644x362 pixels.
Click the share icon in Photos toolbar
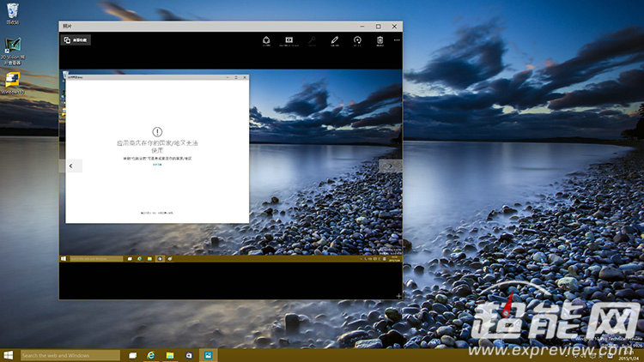point(266,39)
